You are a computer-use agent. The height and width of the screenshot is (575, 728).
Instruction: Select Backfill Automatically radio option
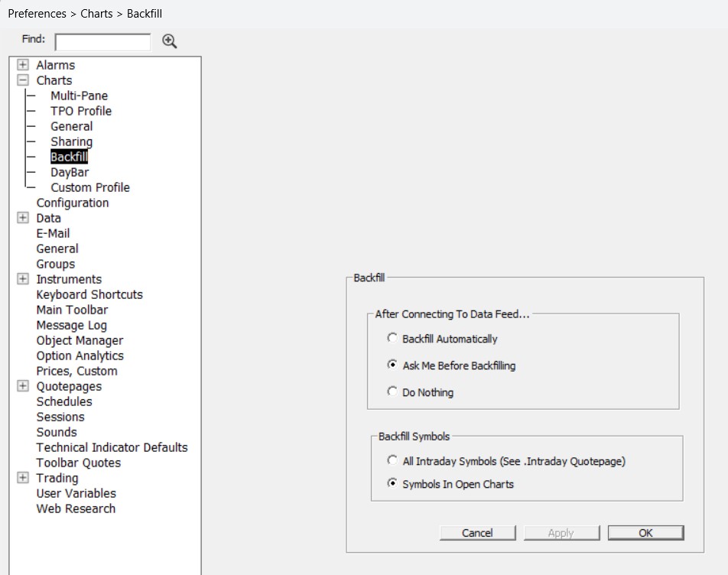pyautogui.click(x=393, y=338)
